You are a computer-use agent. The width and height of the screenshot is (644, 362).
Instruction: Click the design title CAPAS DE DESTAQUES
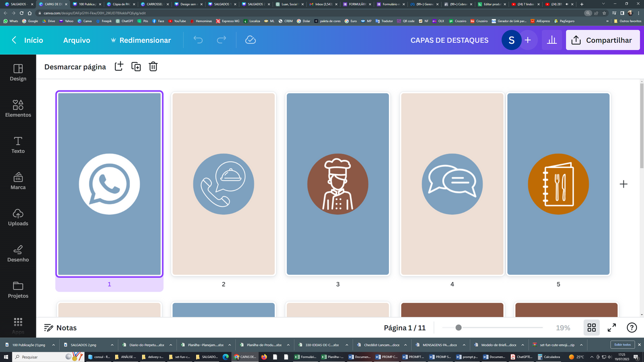pyautogui.click(x=449, y=40)
